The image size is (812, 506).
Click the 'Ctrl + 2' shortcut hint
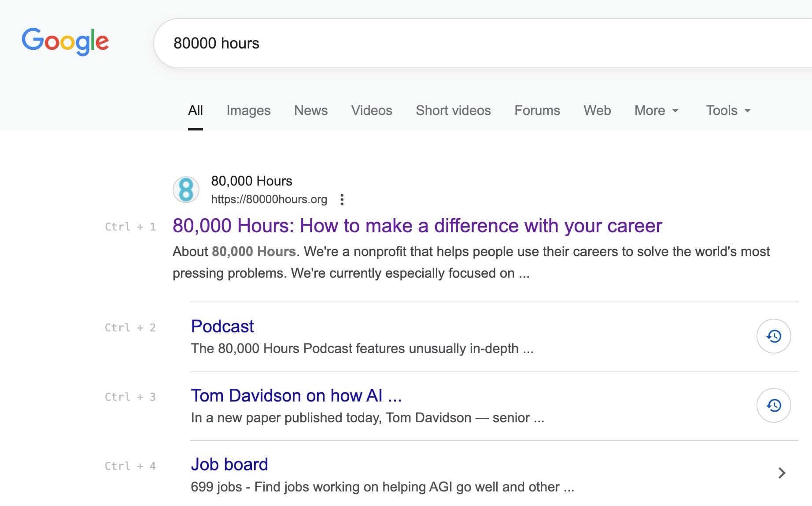(x=130, y=327)
